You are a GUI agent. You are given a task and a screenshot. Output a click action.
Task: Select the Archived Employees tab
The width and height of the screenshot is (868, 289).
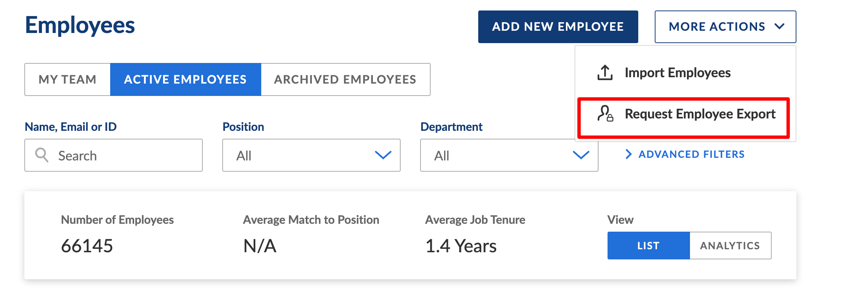pyautogui.click(x=345, y=79)
